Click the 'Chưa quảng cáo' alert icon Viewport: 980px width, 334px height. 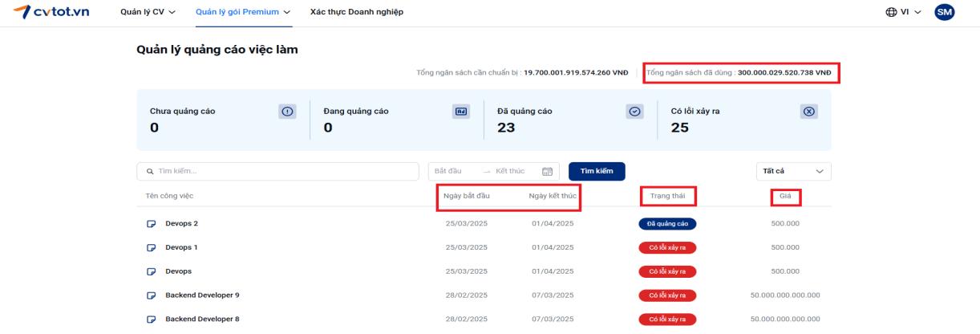click(287, 112)
